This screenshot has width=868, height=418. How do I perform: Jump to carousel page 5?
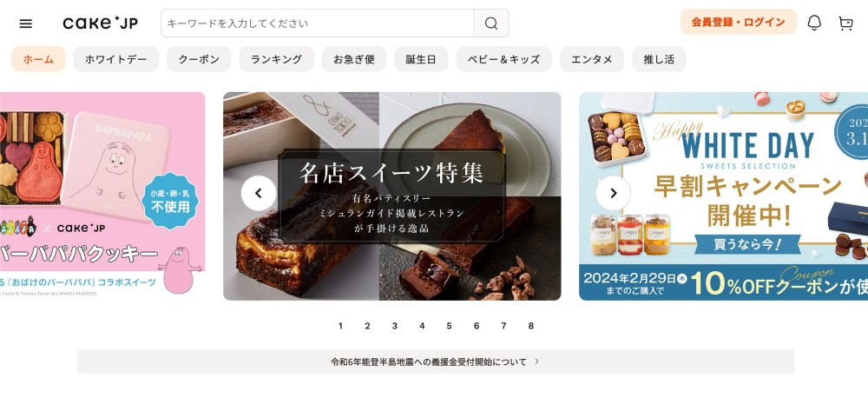tap(449, 326)
